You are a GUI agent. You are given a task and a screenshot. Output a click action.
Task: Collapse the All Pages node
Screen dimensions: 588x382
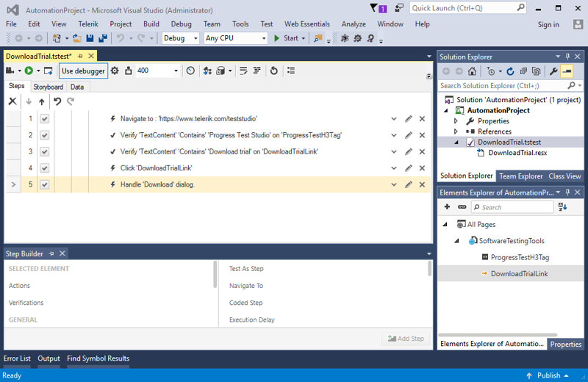(x=445, y=224)
